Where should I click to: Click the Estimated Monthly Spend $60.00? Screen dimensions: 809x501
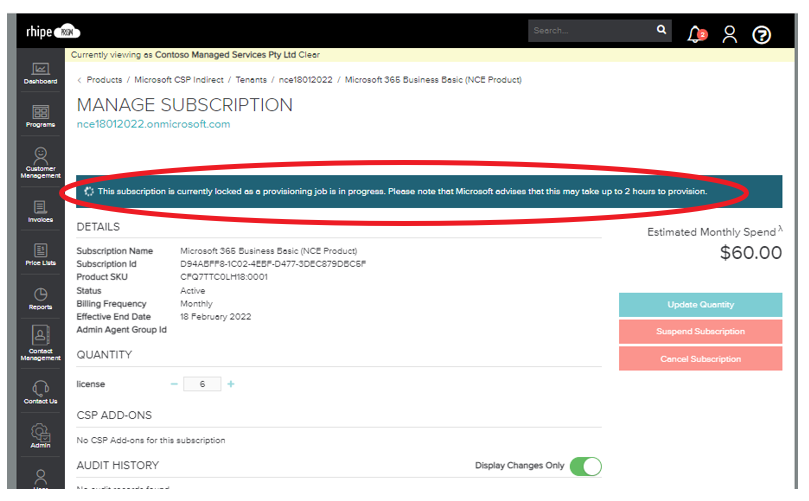[751, 253]
